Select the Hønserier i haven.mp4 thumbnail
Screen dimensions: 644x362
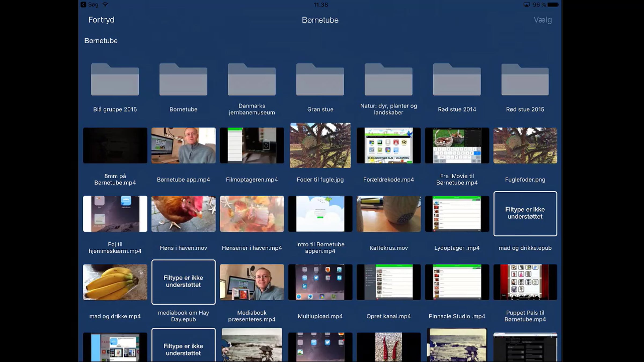252,214
